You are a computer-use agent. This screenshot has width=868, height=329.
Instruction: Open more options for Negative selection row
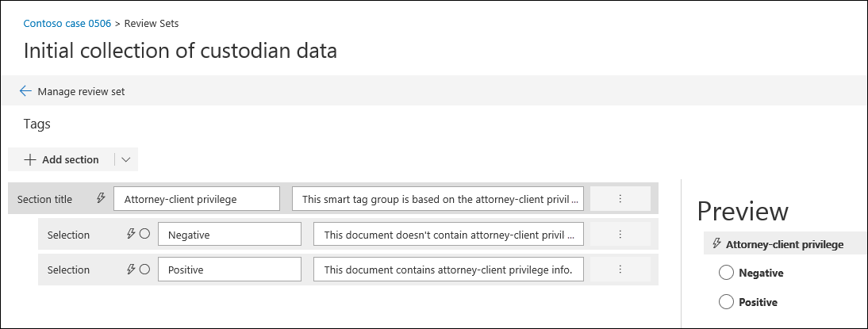coord(620,235)
